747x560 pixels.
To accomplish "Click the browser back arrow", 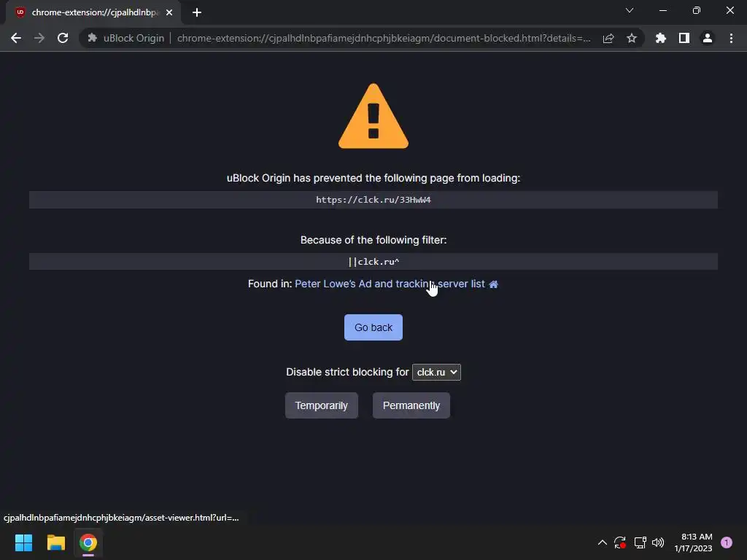I will coord(16,38).
